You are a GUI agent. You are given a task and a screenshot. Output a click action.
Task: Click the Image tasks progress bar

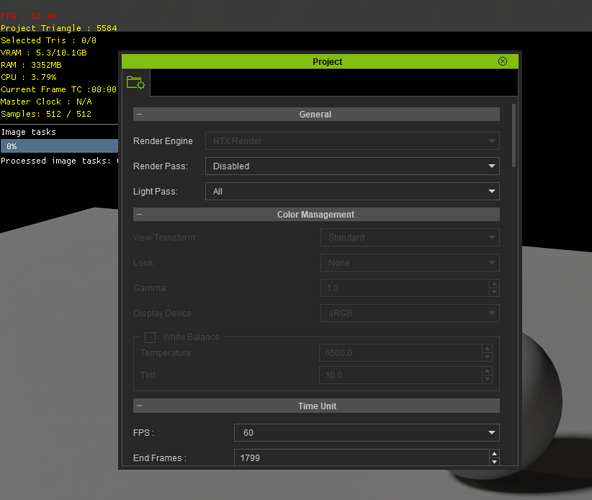click(x=59, y=146)
